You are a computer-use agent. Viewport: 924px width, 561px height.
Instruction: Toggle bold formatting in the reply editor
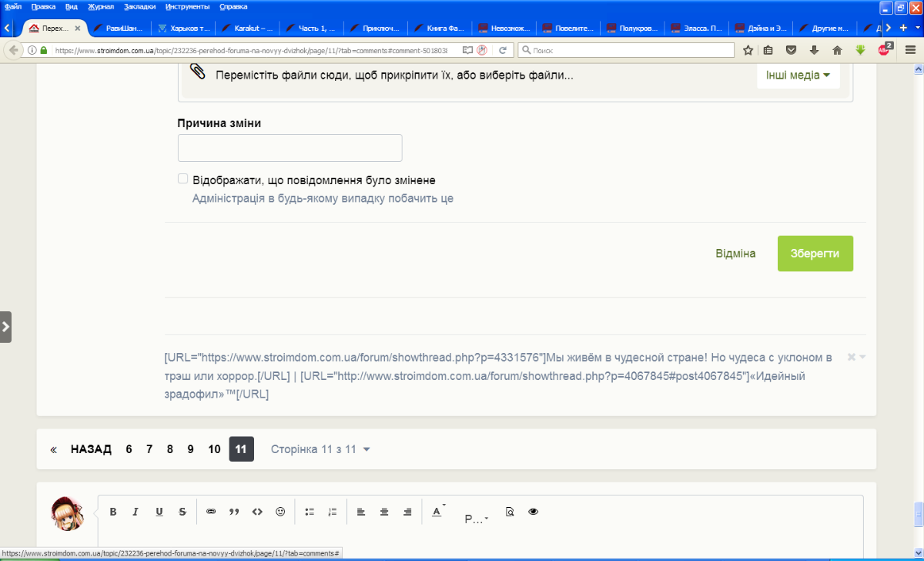coord(113,512)
